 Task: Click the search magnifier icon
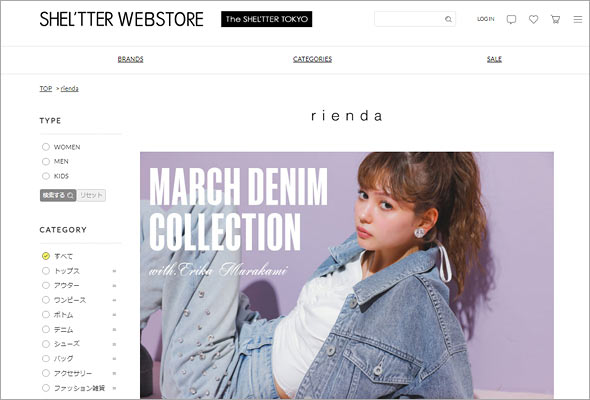[x=448, y=19]
